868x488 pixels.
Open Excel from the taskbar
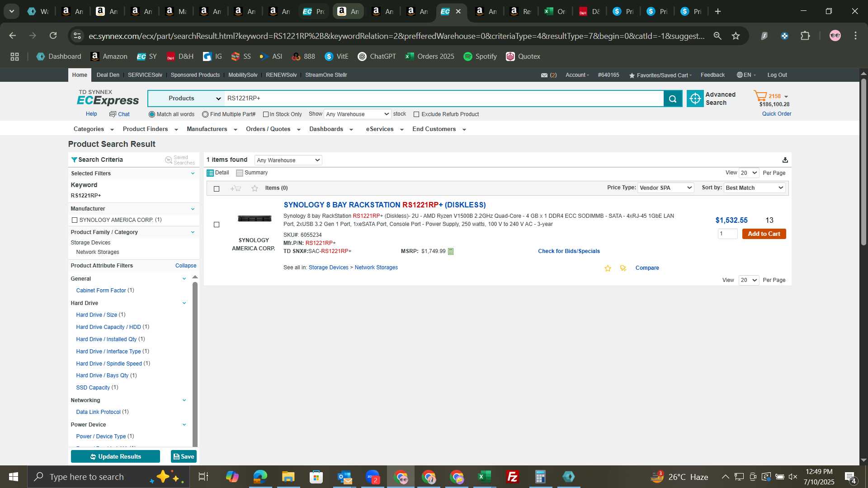point(484,477)
